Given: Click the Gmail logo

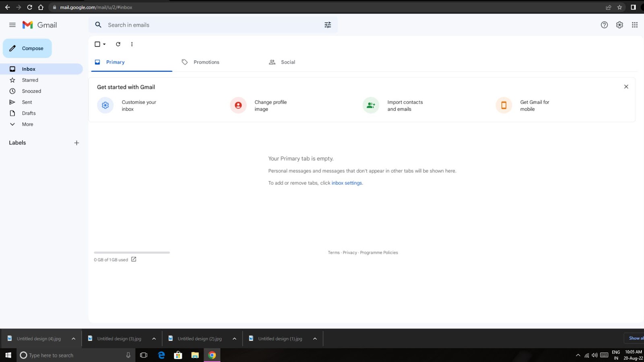Looking at the screenshot, I should [39, 25].
